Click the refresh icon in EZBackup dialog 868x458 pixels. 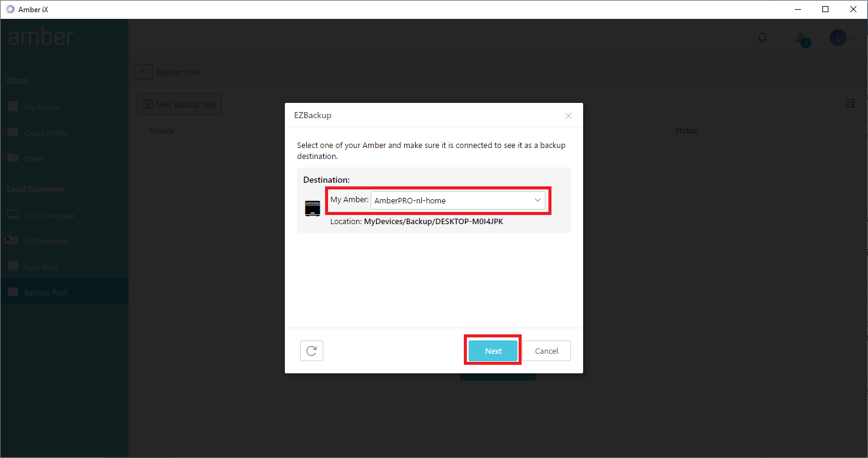click(312, 351)
